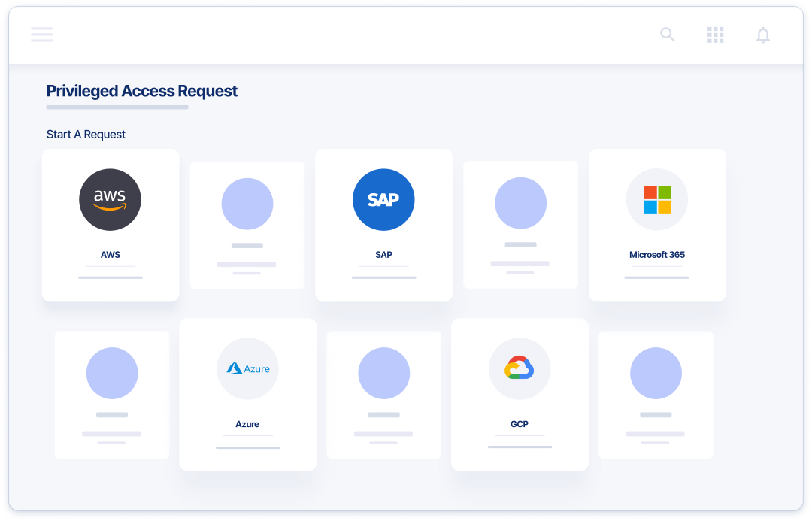Select the placeholder card between Azure and GCP
This screenshot has width=812, height=521.
tap(383, 394)
